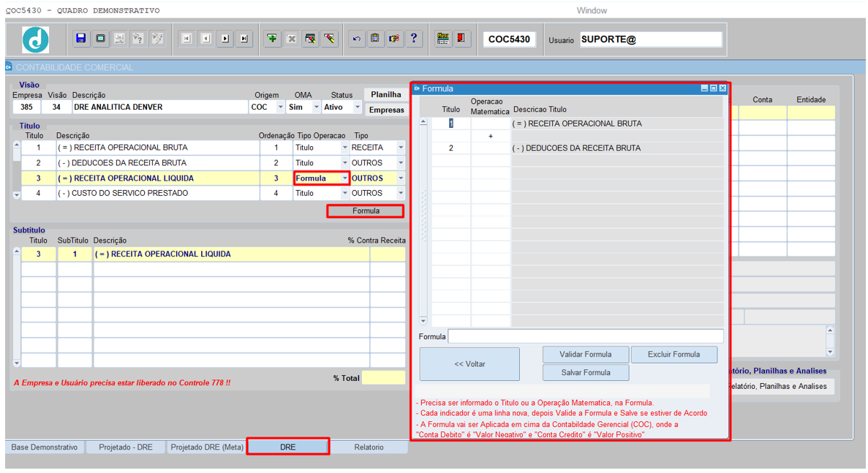Click the screen/monitor toolbar icon
This screenshot has width=868, height=473.
(100, 38)
